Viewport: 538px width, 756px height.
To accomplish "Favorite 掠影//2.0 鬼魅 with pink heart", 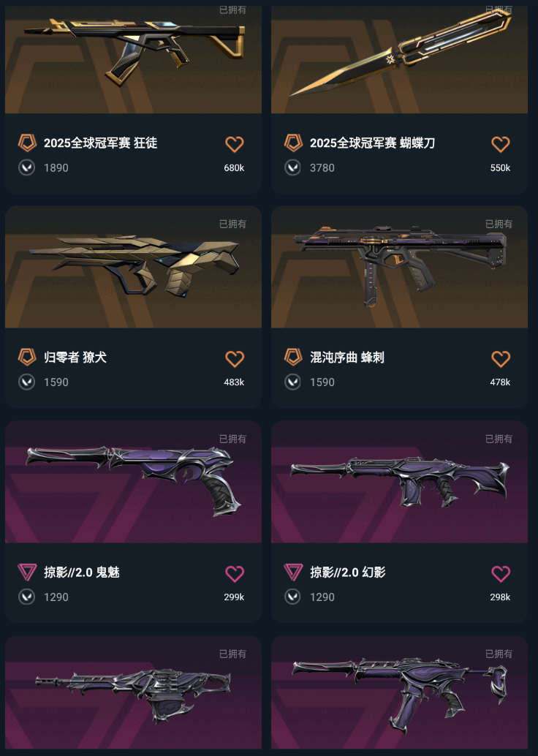I will pos(235,573).
